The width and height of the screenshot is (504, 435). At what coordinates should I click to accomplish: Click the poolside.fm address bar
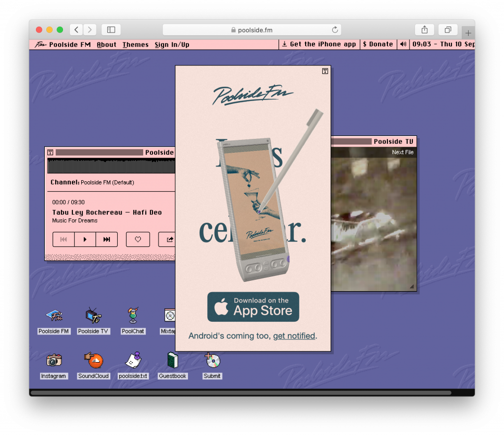pos(252,30)
